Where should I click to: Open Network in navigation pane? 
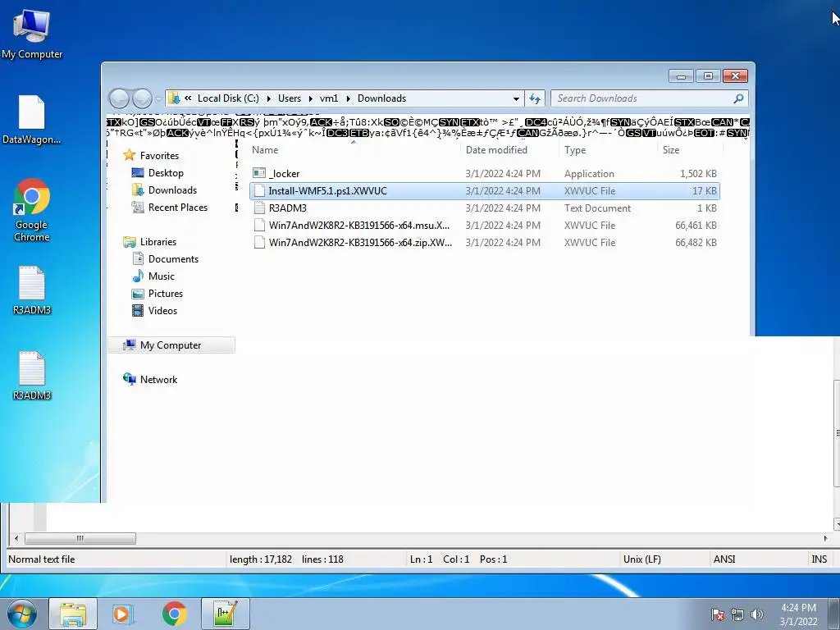coord(158,379)
